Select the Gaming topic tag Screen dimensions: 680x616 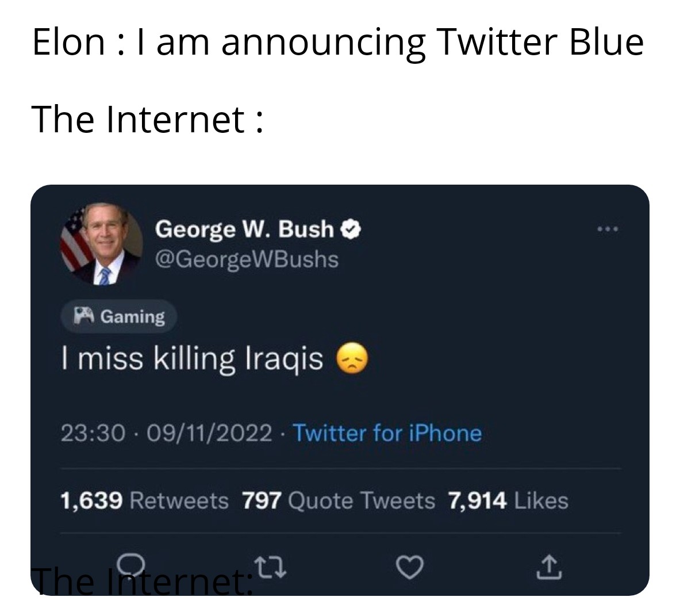tap(119, 316)
